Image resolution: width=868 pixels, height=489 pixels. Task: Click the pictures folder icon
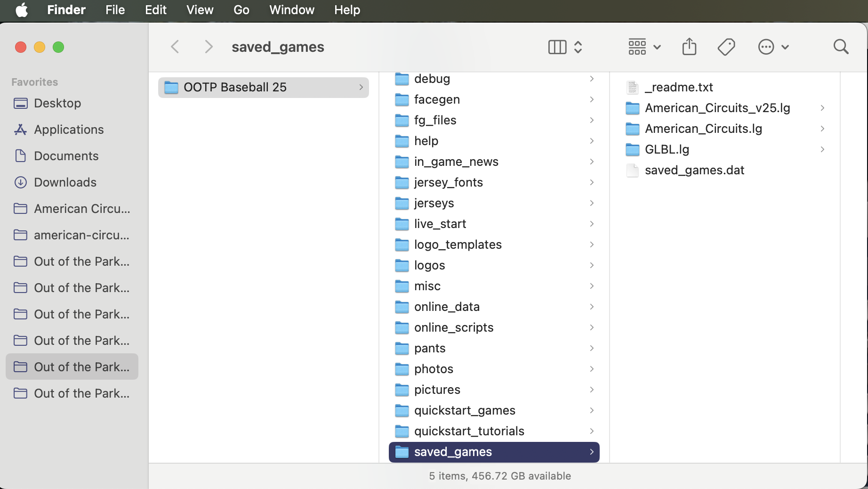click(402, 390)
